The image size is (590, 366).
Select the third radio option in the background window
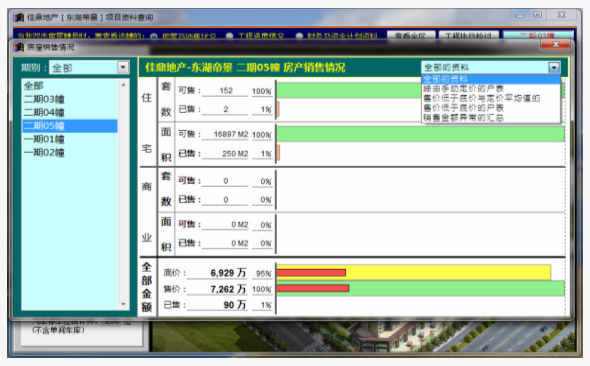point(299,36)
